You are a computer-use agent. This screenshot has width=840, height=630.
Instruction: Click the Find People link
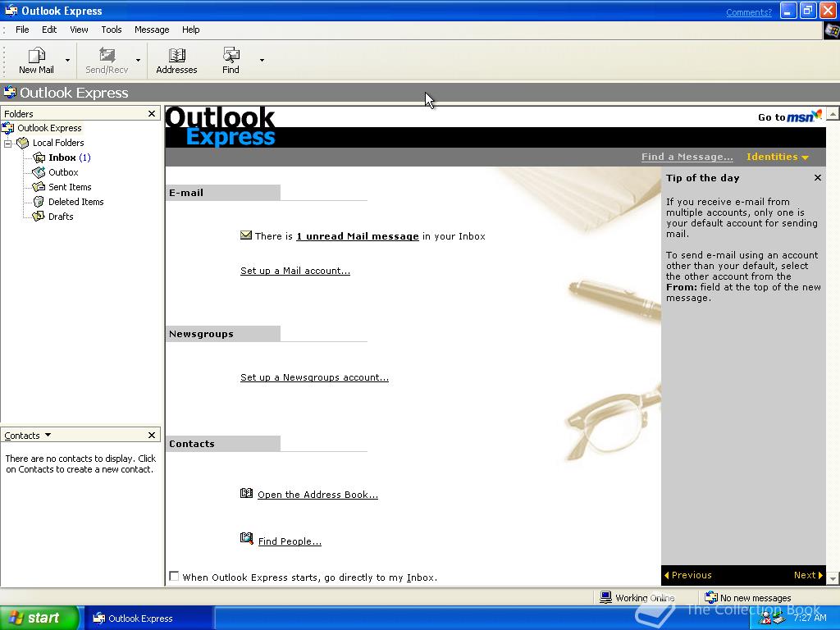click(x=290, y=541)
